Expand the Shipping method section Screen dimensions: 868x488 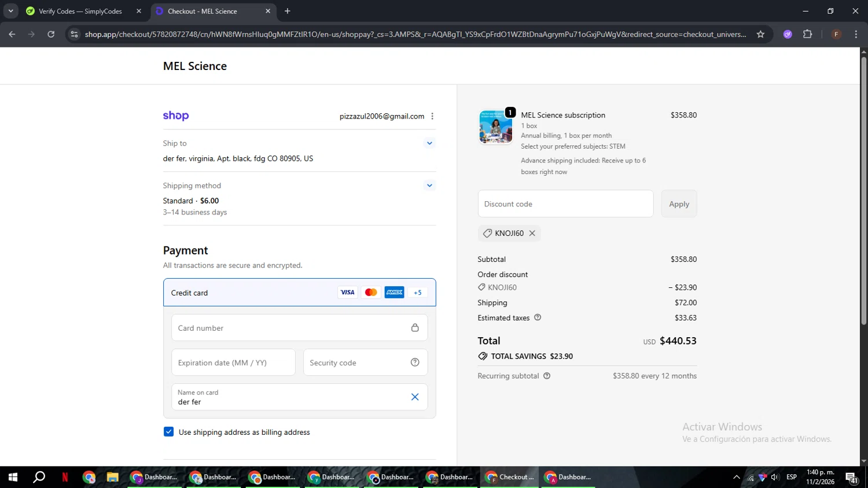click(429, 186)
